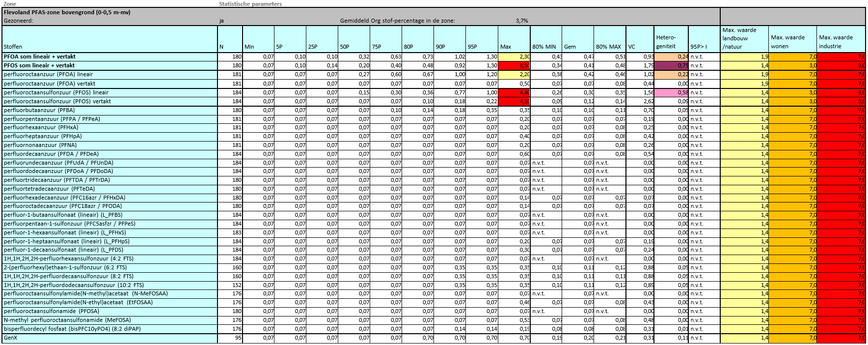The image size is (868, 345).
Task: Select the Hetero-geniteit column header
Action: (x=666, y=42)
